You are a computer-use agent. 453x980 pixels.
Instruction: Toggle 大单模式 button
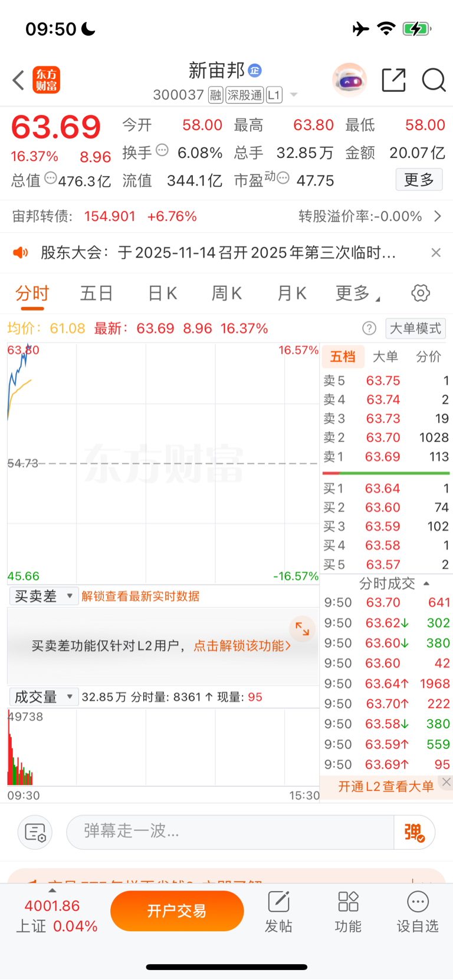415,328
